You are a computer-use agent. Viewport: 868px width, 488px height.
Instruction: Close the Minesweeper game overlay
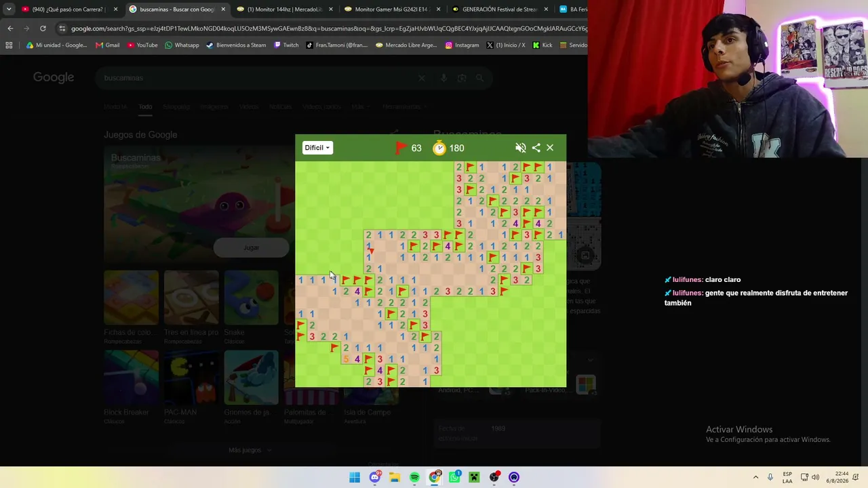pos(550,148)
